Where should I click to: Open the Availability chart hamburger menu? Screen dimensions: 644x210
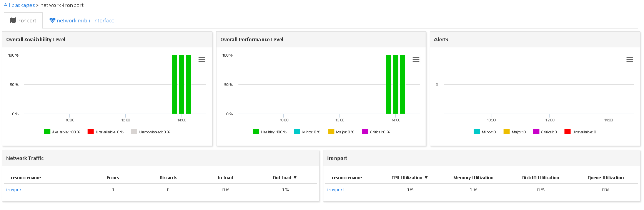tap(201, 60)
